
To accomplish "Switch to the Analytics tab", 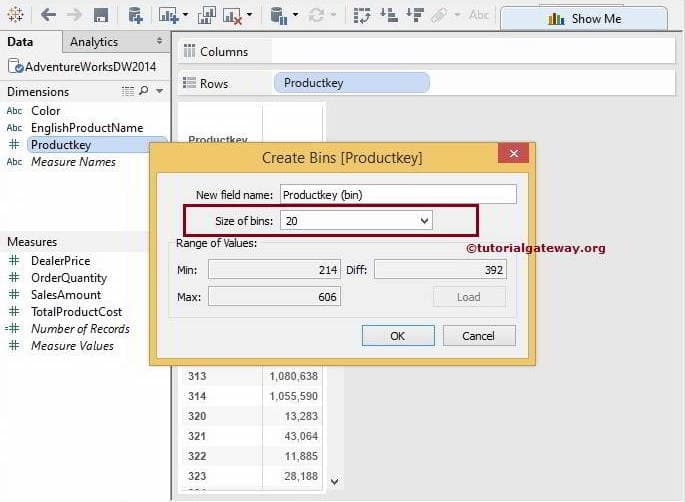I will 94,42.
